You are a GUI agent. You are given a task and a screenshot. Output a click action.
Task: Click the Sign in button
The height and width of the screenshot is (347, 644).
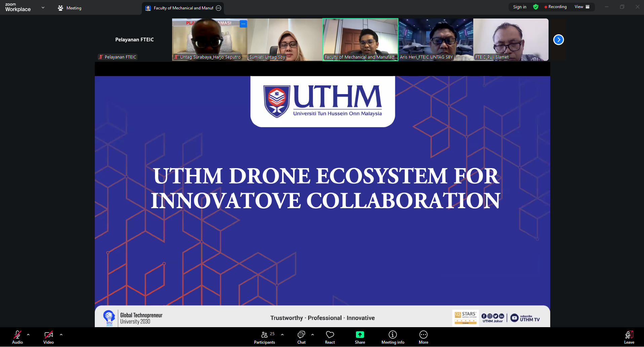click(x=520, y=7)
